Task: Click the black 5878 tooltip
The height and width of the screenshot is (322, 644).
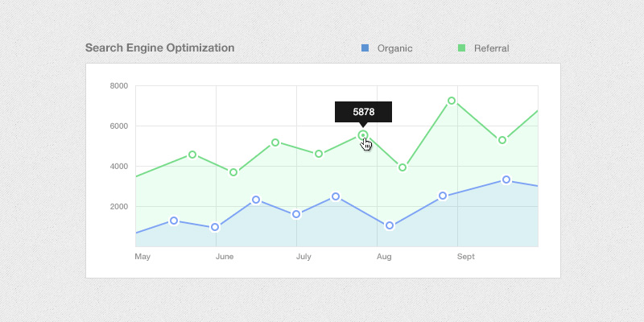Action: (364, 112)
